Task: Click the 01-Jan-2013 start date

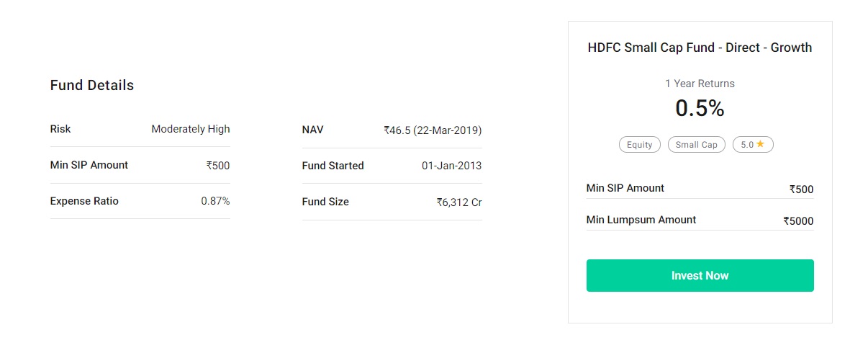Action: [x=451, y=166]
